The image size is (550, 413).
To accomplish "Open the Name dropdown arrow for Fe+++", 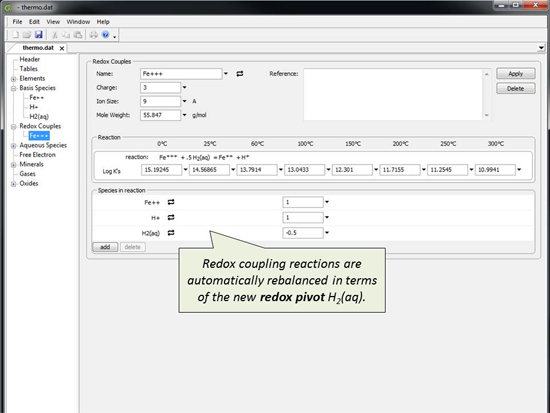I will (x=226, y=74).
